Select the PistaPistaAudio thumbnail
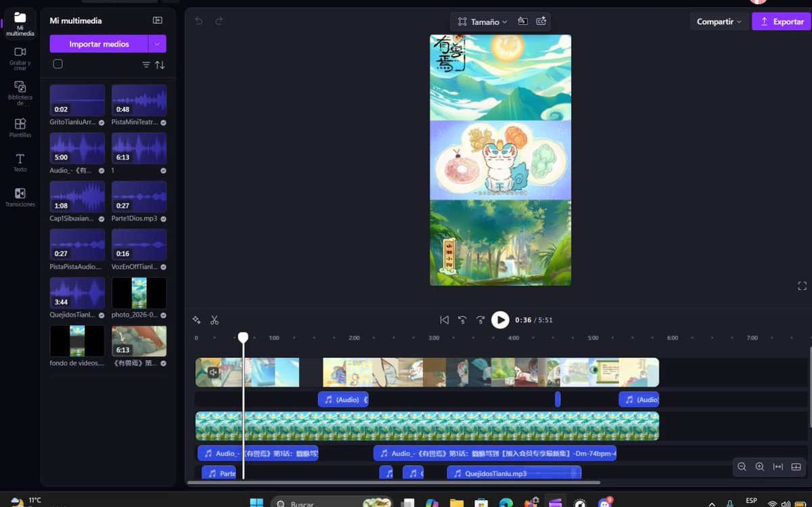This screenshot has width=812, height=507. 77,245
